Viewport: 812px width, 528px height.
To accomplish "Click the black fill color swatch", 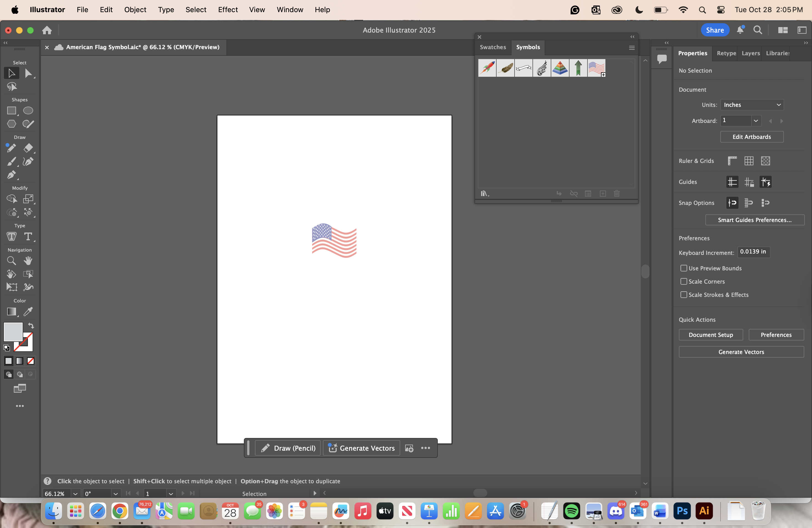I will pyautogui.click(x=8, y=361).
